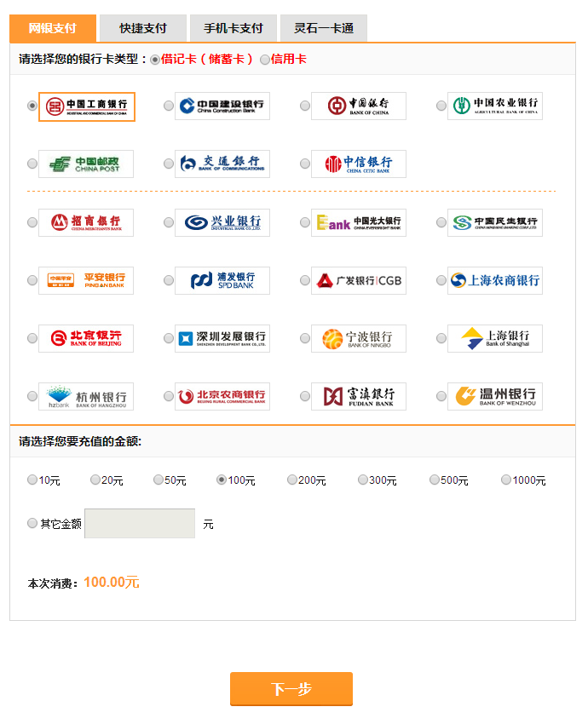The image size is (588, 724).
Task: Tick radio button beside 中国工商银行
Action: [x=32, y=106]
